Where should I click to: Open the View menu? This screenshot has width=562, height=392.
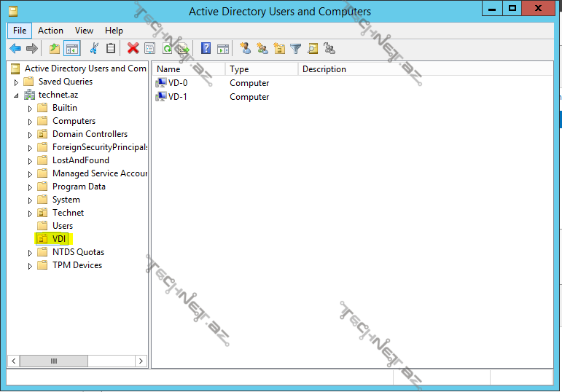coord(84,31)
